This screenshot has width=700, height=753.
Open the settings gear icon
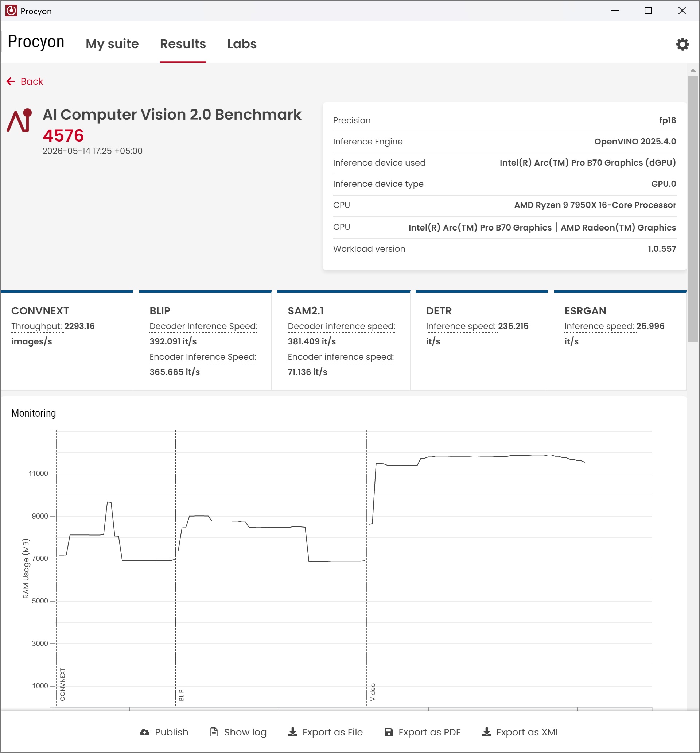pyautogui.click(x=682, y=44)
